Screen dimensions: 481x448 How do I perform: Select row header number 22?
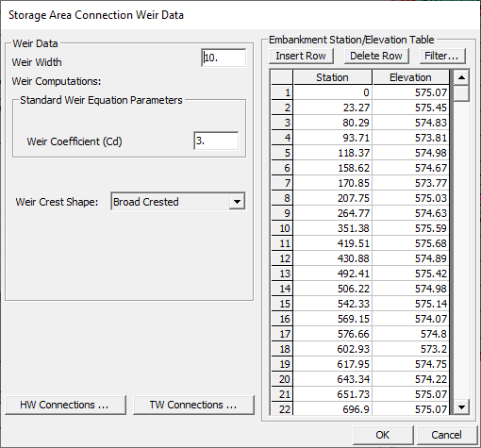[x=282, y=409]
